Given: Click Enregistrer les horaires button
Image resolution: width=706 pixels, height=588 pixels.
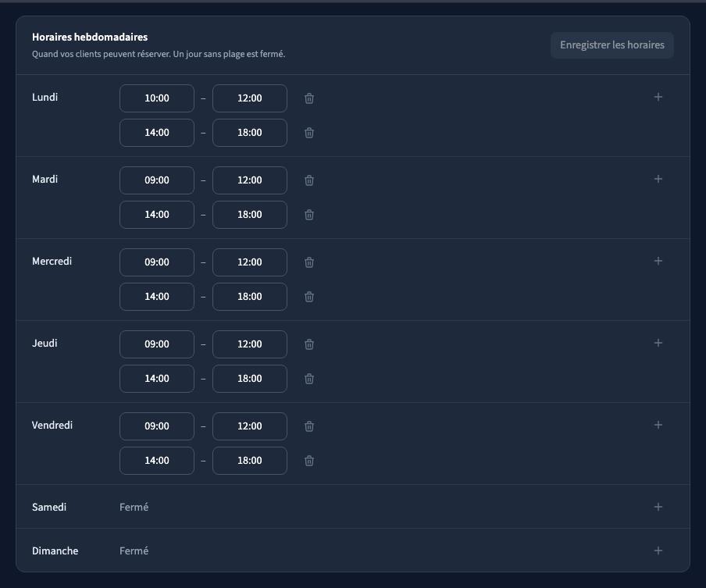Looking at the screenshot, I should (612, 45).
